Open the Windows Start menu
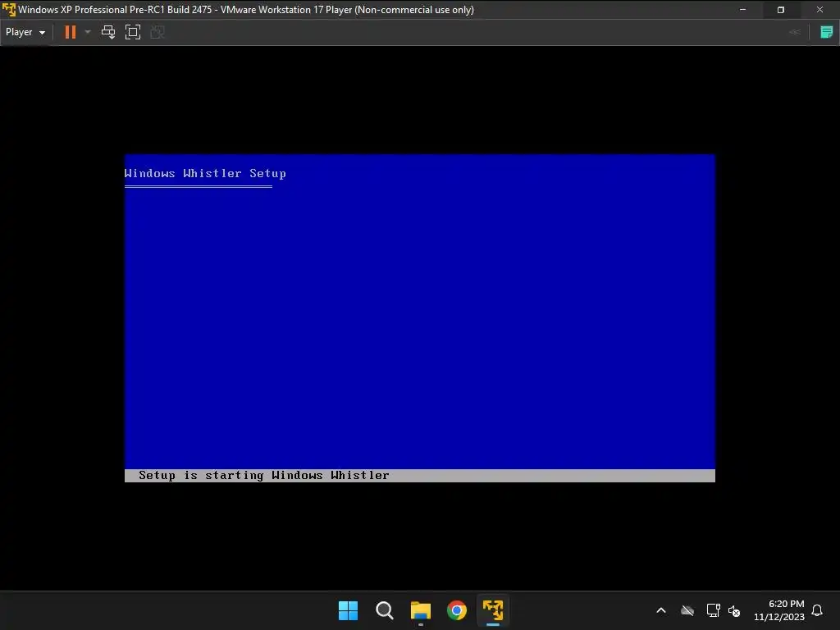The width and height of the screenshot is (840, 630). (x=348, y=610)
